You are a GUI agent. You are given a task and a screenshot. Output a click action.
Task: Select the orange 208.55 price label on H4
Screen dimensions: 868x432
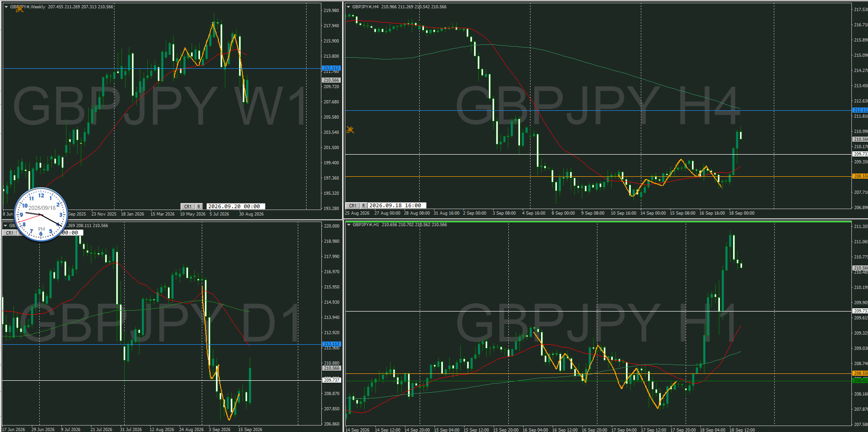click(x=860, y=176)
